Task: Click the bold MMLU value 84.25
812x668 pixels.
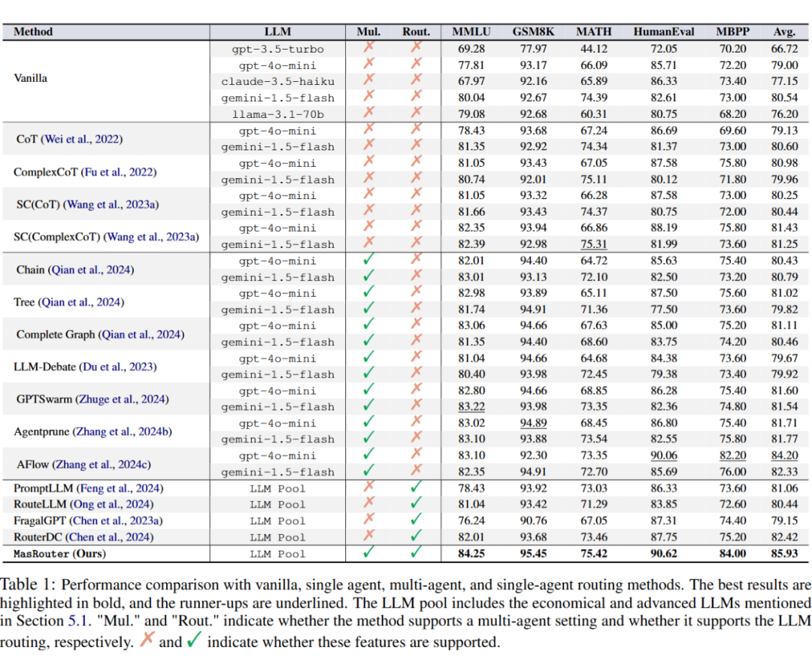Action: [471, 553]
